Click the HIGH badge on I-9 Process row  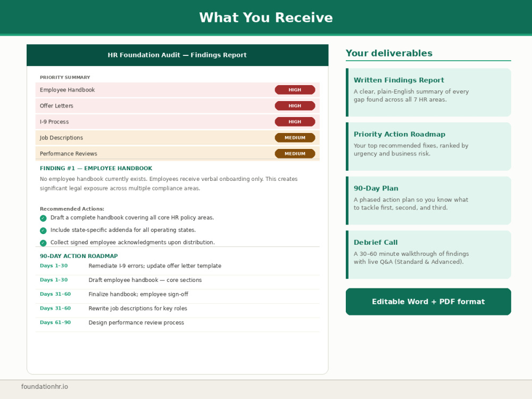click(x=295, y=122)
